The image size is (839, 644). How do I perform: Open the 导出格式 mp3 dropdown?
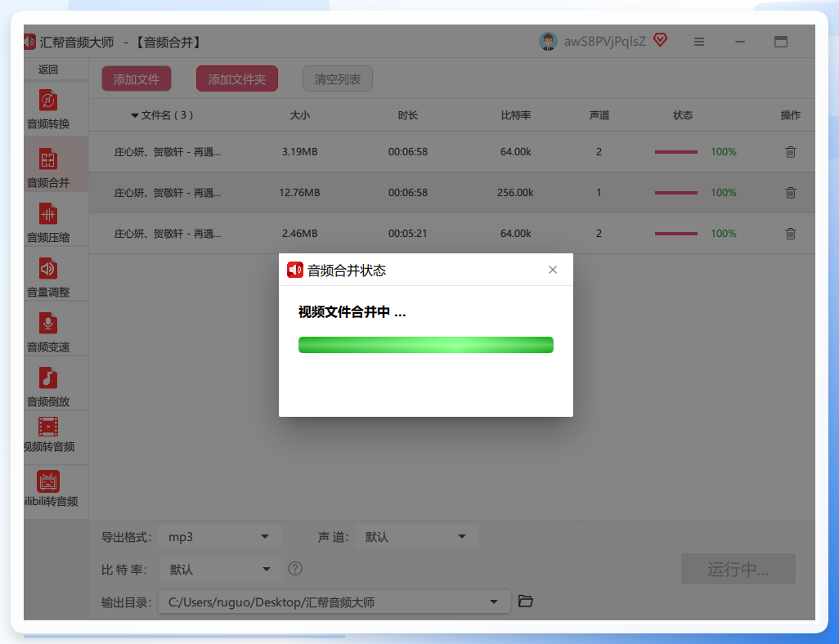220,537
